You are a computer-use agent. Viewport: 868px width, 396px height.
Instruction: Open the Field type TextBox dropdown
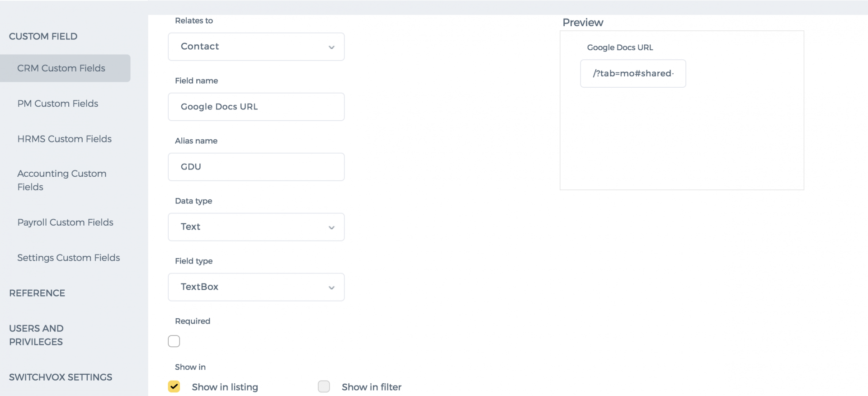click(x=256, y=287)
